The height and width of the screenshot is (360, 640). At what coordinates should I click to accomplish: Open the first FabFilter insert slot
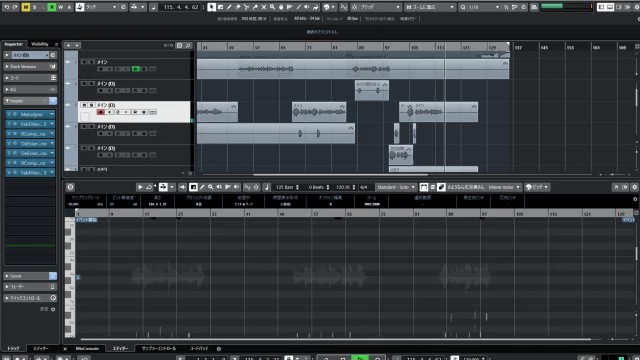point(30,124)
